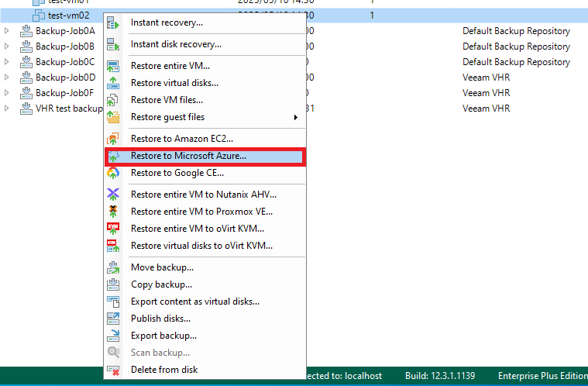Viewport: 588px width, 386px height.
Task: Expand the Backup-Job0C tree node
Action: pyautogui.click(x=6, y=61)
